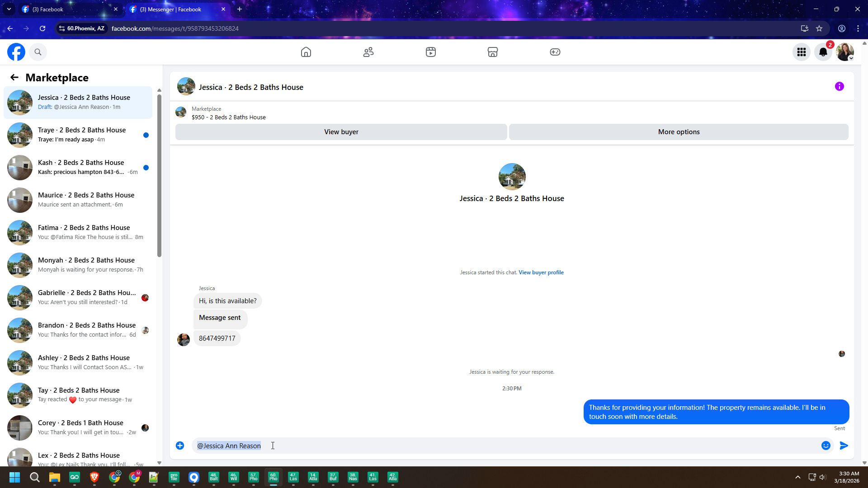
Task: Open Monyah 2 Beds 2 Baths House chat
Action: pyautogui.click(x=78, y=265)
